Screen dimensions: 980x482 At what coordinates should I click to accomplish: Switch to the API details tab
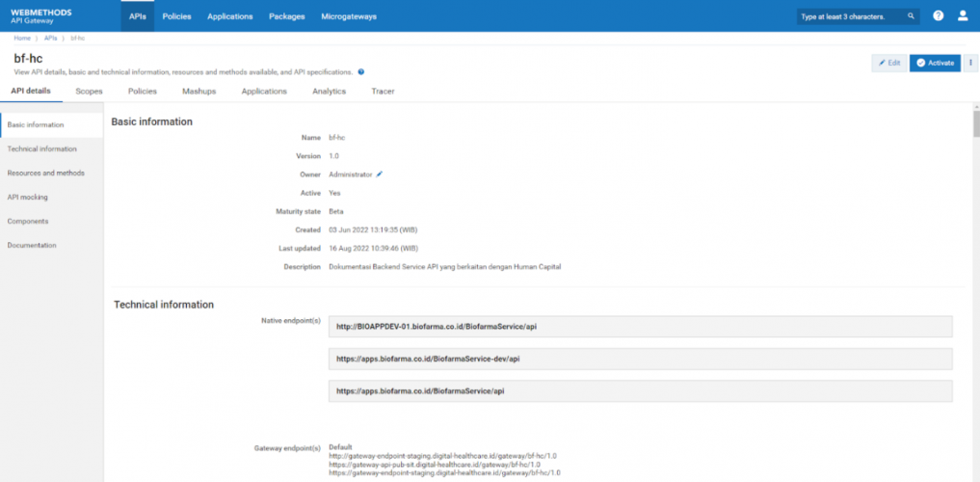[31, 91]
